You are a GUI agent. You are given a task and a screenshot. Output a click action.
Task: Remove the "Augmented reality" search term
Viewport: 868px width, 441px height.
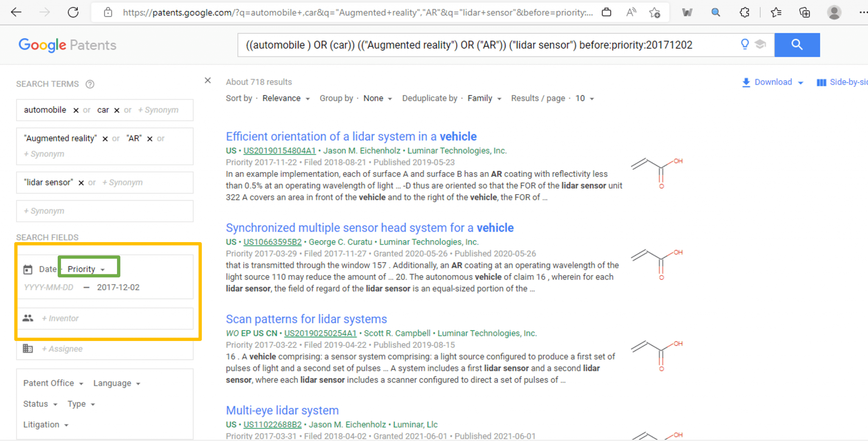(105, 138)
